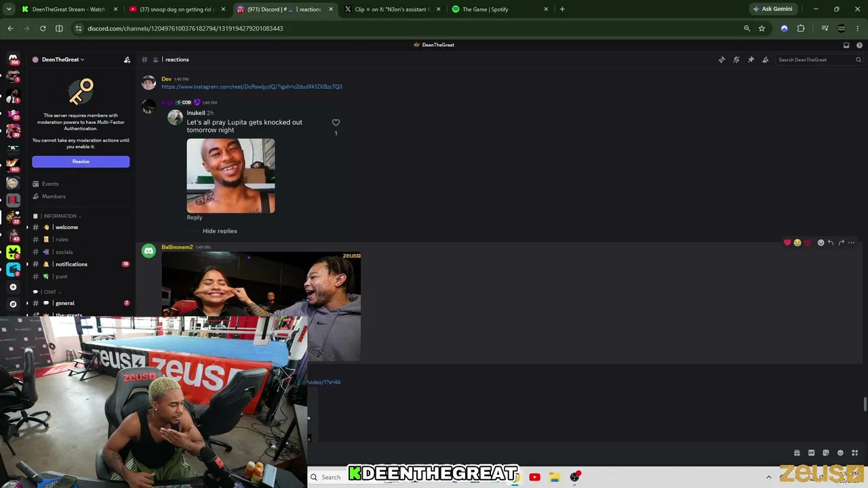Show pinned messages in reactions channel

[751, 60]
